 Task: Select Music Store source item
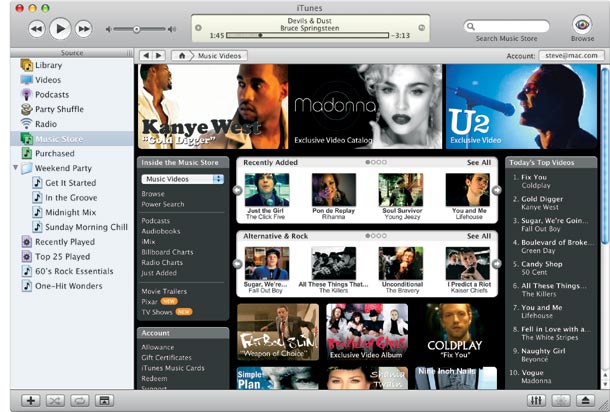pyautogui.click(x=72, y=139)
